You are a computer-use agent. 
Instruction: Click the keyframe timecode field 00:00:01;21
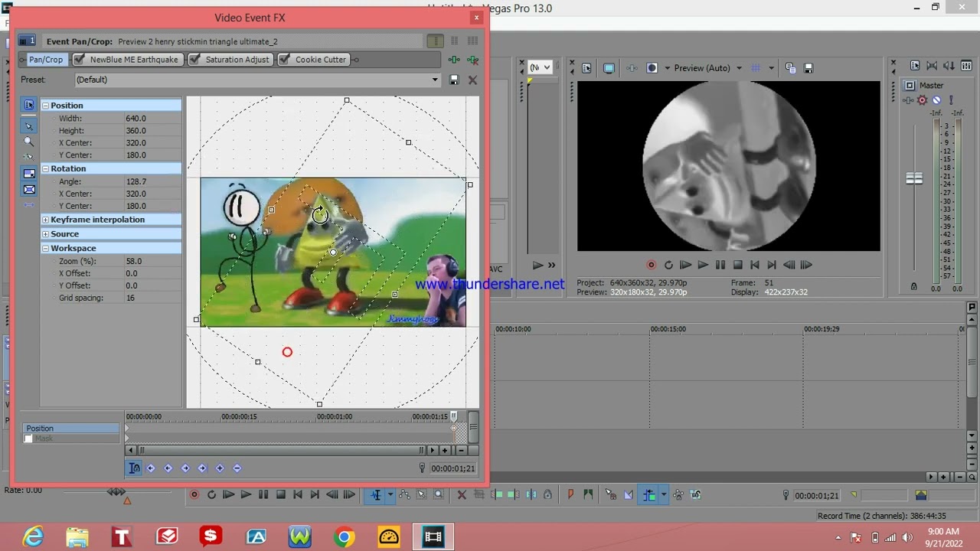(x=452, y=468)
